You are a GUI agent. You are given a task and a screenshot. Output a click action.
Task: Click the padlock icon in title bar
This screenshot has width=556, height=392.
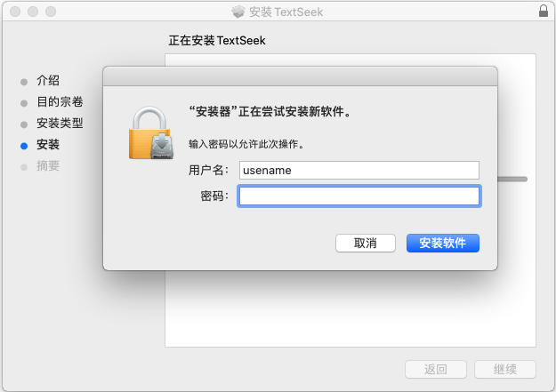[544, 11]
